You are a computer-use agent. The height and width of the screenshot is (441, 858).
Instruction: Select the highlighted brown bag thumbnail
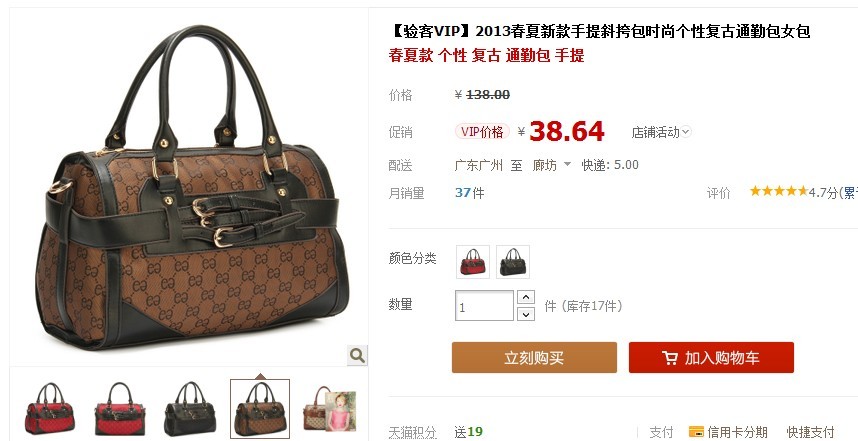pyautogui.click(x=260, y=408)
